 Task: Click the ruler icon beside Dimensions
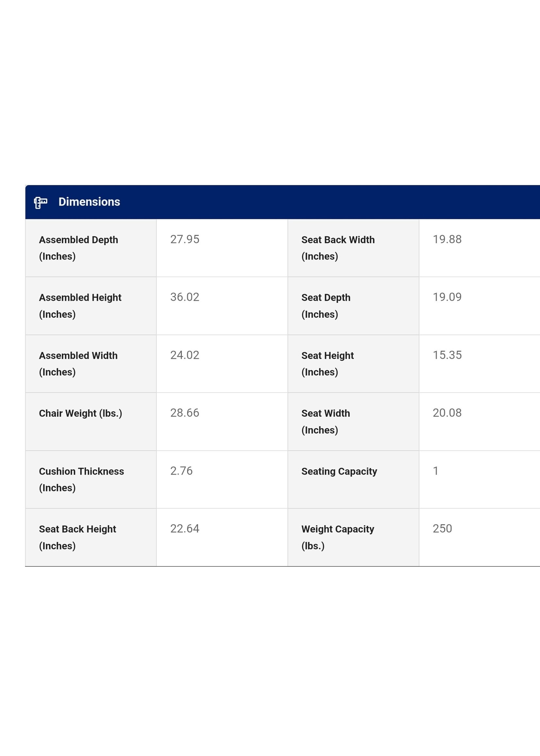pyautogui.click(x=41, y=202)
